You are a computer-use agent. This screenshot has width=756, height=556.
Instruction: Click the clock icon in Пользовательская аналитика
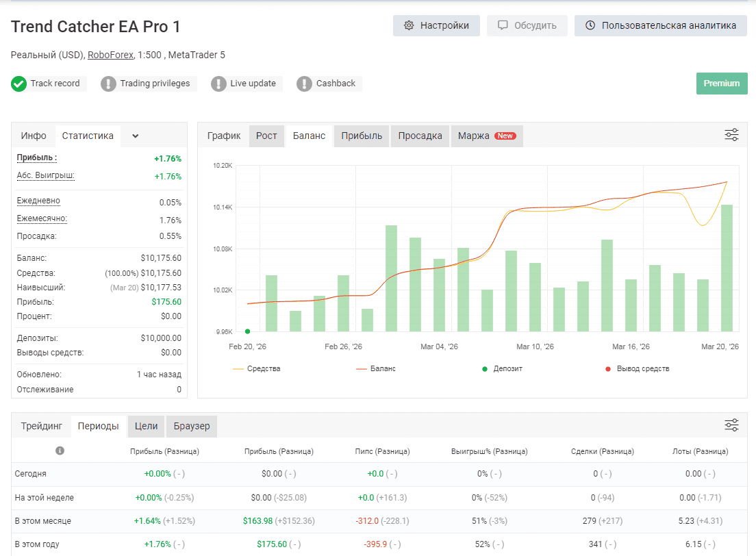590,25
